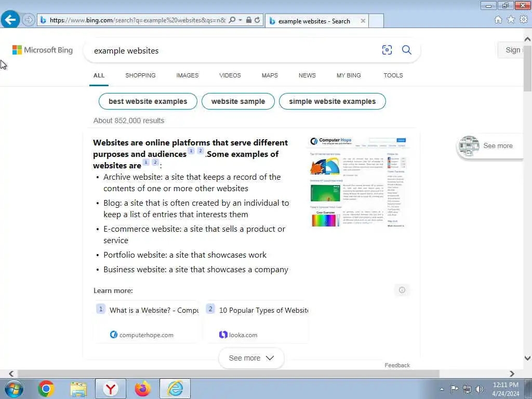Switch to the IMAGES tab
The height and width of the screenshot is (399, 532).
point(187,75)
